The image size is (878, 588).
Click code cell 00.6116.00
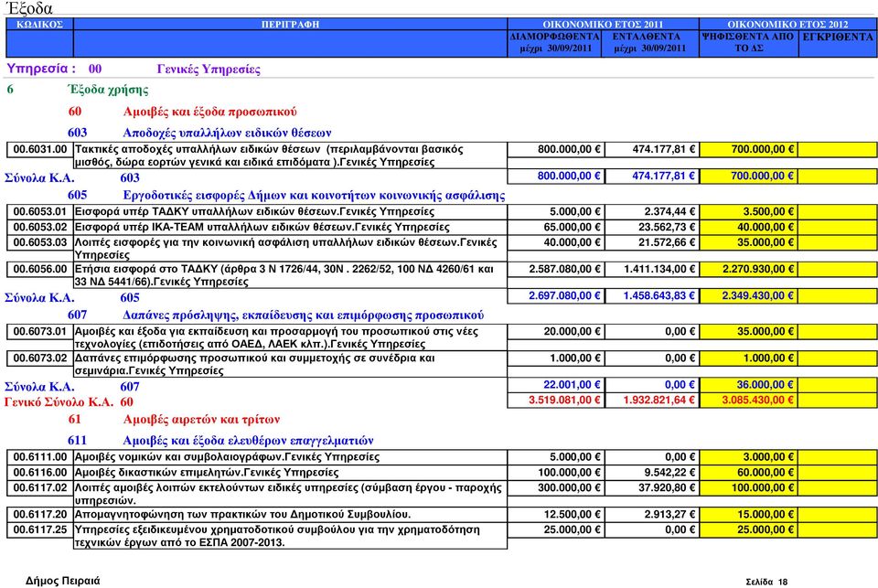pos(39,472)
